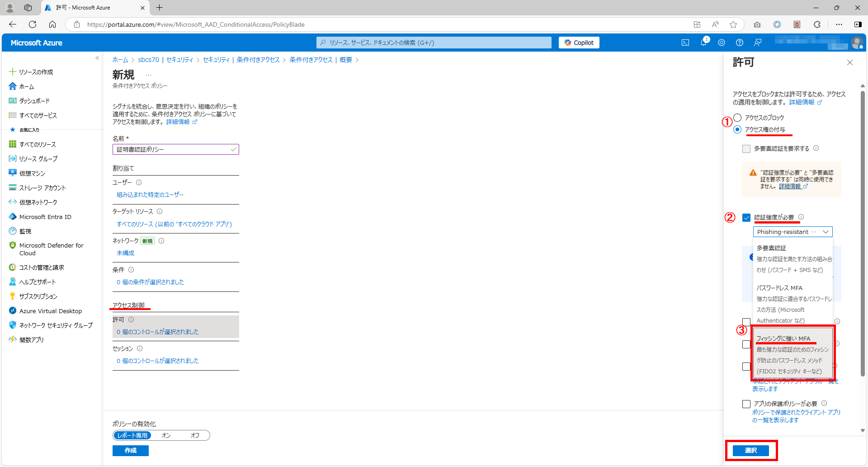Close the 許可 panel

850,62
